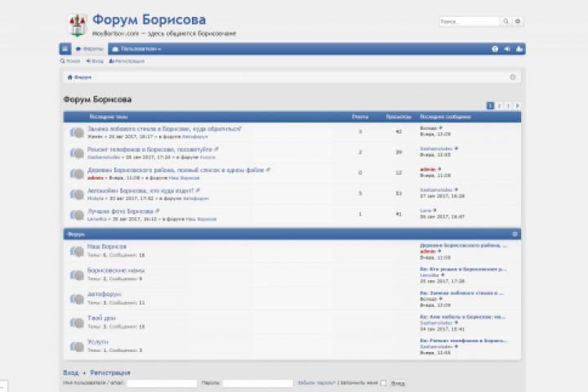Click topic icon beside Автомобили Борисова
The image size is (588, 392).
(77, 194)
